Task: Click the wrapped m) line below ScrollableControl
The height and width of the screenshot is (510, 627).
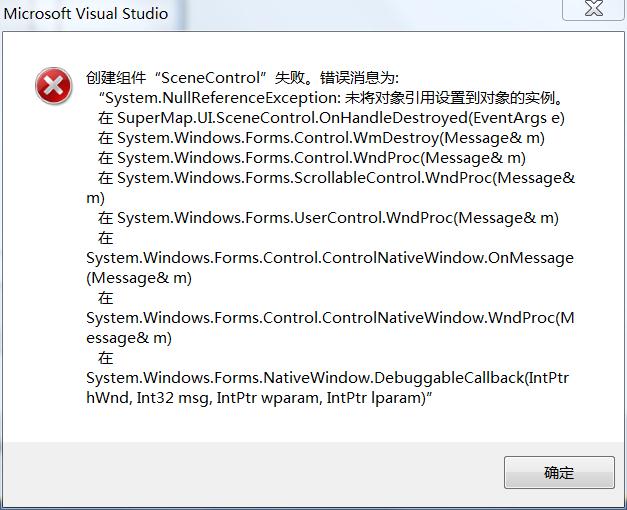Action: (96, 198)
